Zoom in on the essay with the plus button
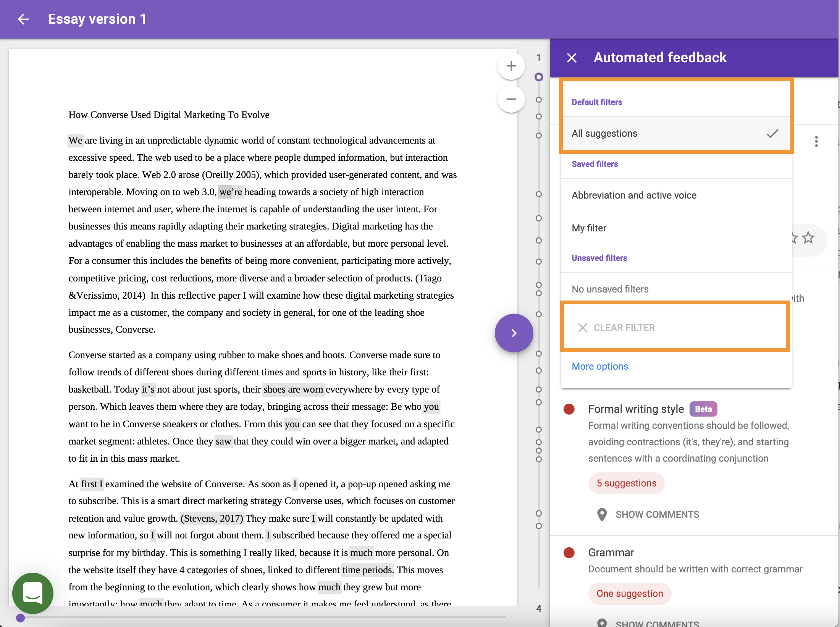Viewport: 840px width, 627px height. tap(511, 66)
